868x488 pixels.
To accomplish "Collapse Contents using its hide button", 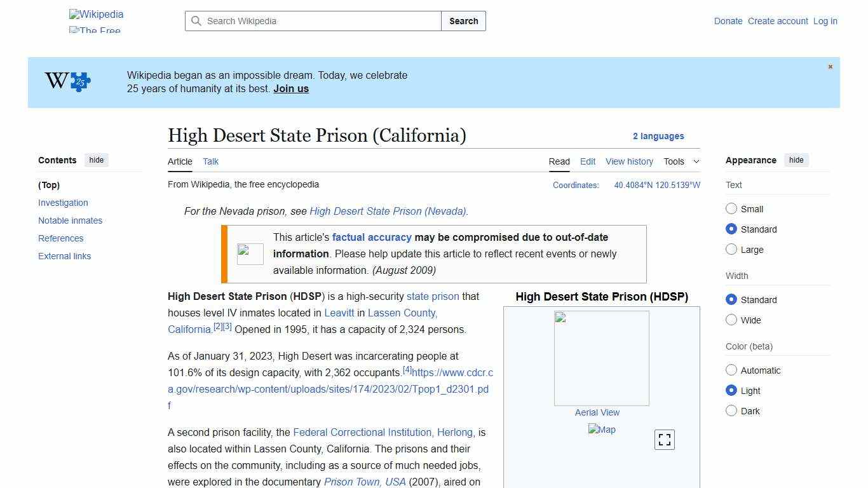I will [x=96, y=160].
